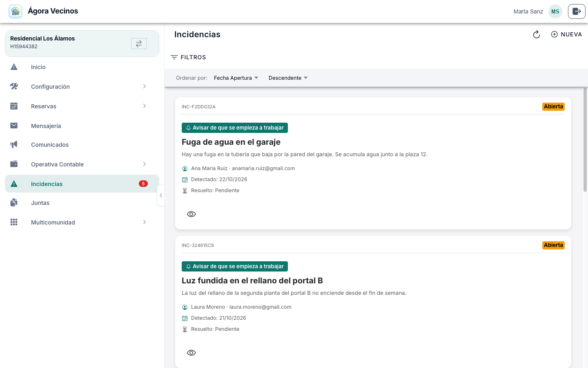Notify work start for Fuga de agua
588x368 pixels.
point(235,128)
